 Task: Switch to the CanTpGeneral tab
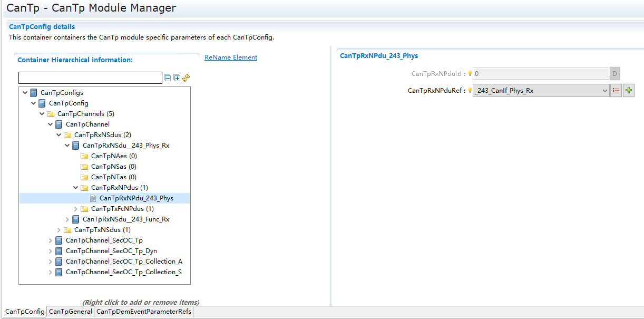click(x=70, y=312)
